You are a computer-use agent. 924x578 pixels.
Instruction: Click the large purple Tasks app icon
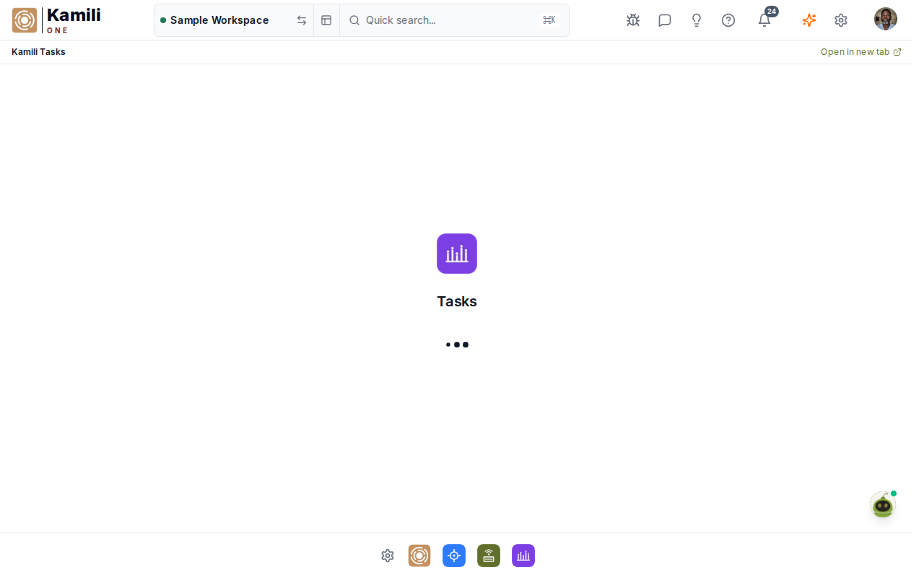point(457,254)
